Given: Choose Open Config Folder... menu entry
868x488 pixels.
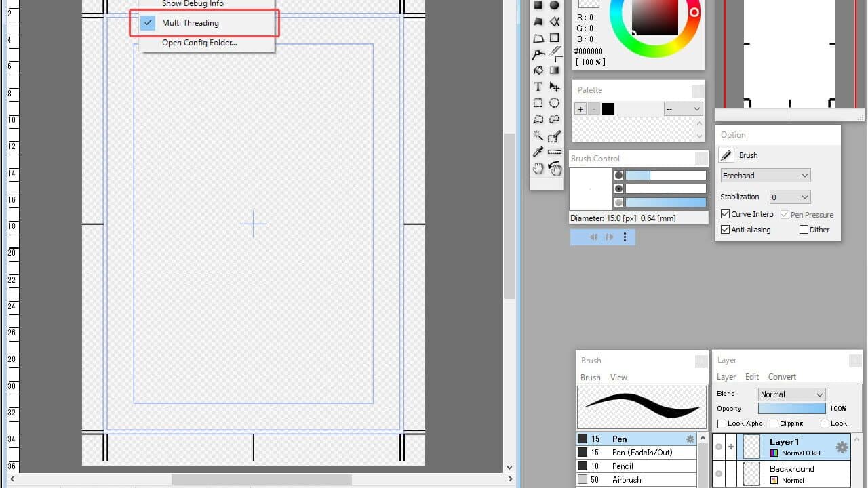Looking at the screenshot, I should (x=199, y=43).
